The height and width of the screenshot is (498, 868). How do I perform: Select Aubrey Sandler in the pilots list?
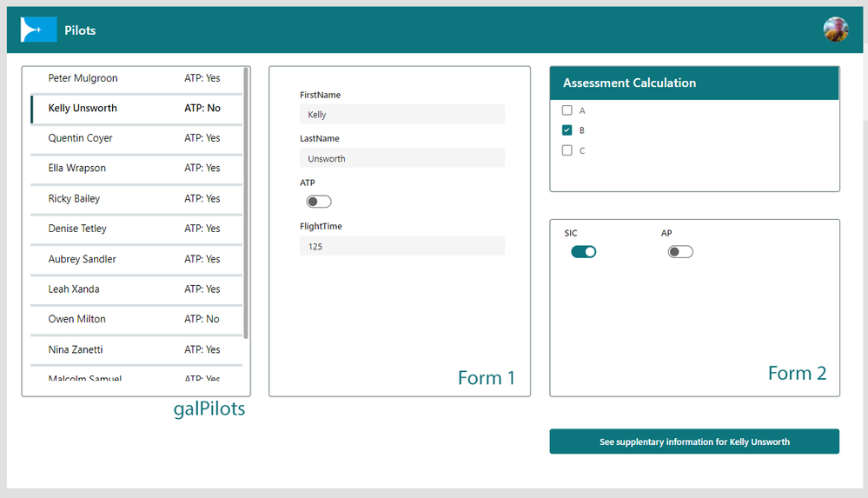(136, 259)
